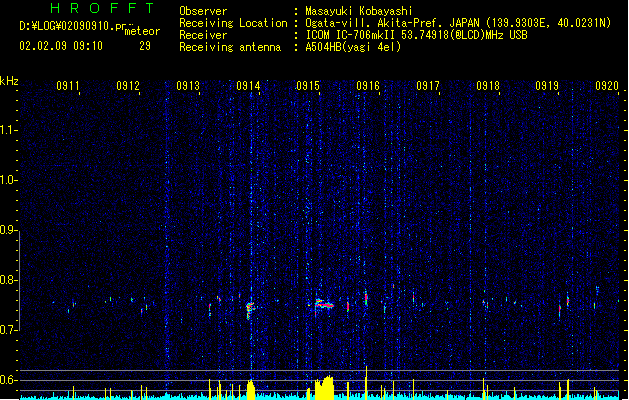Click the 0918 time marker
Image resolution: width=629 pixels, height=400 pixels.
click(x=488, y=86)
